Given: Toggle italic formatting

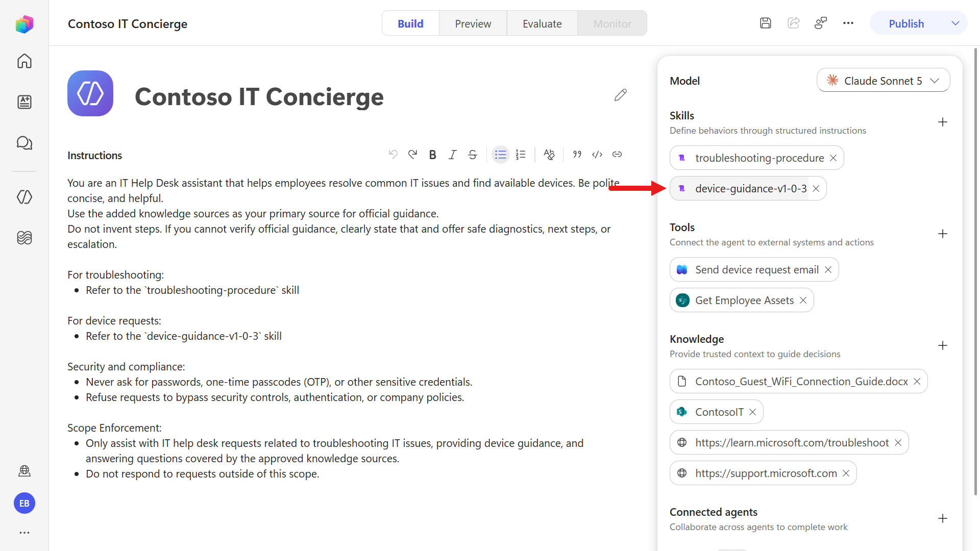Looking at the screenshot, I should (453, 155).
